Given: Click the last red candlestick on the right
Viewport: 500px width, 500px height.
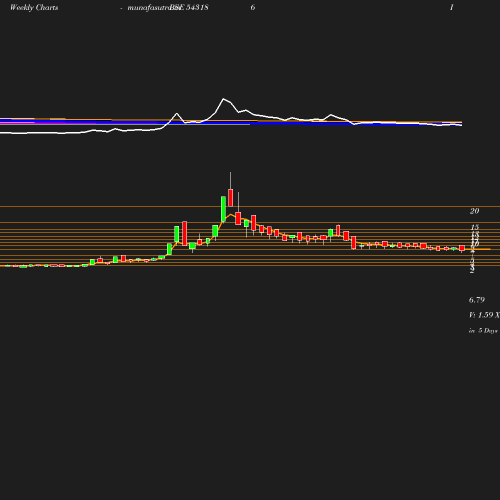Looking at the screenshot, I should [462, 248].
